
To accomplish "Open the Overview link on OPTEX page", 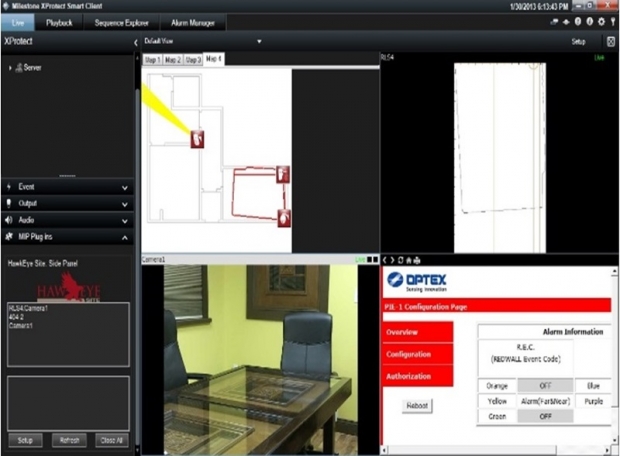I will tap(417, 332).
